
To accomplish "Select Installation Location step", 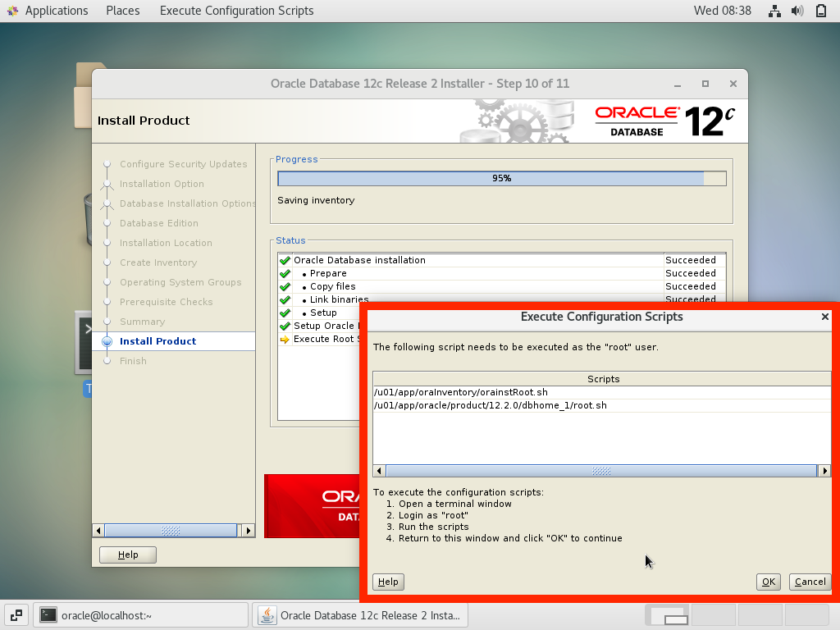I will (166, 243).
